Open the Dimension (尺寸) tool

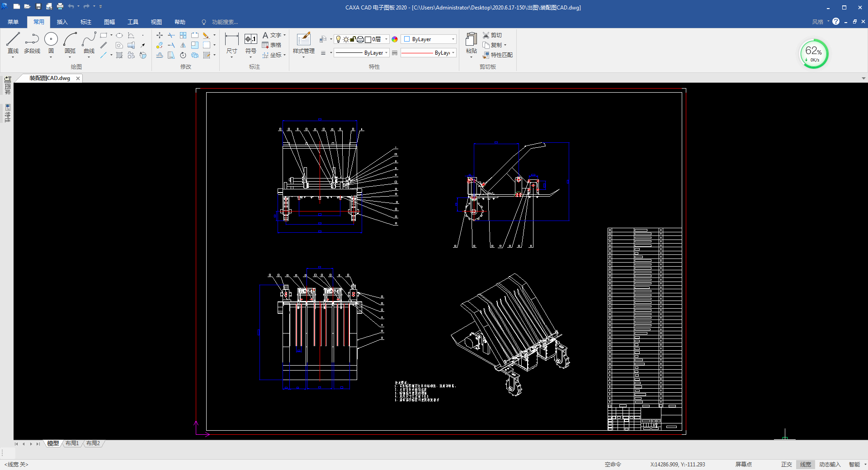tap(231, 43)
